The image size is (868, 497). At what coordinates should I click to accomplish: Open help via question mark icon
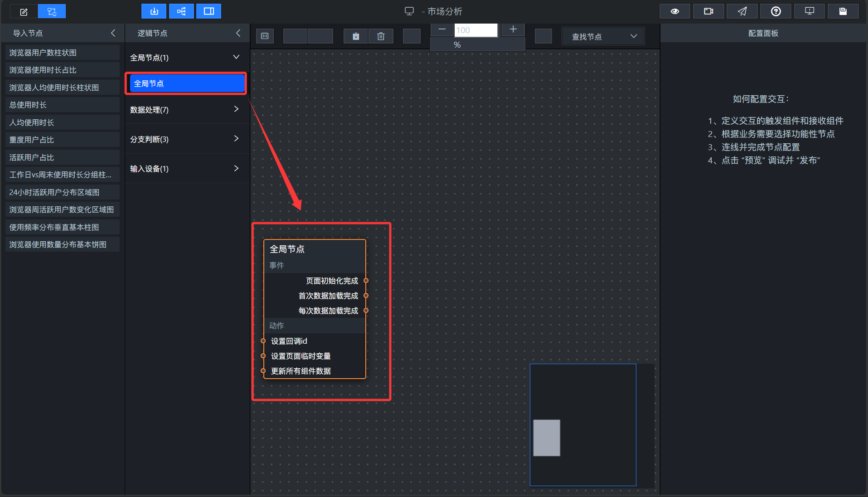[776, 11]
